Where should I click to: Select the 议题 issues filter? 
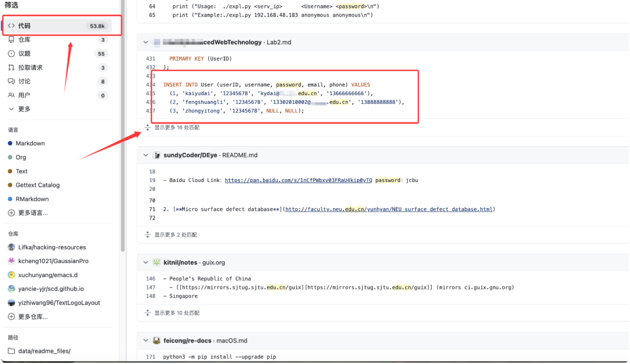[x=57, y=54]
